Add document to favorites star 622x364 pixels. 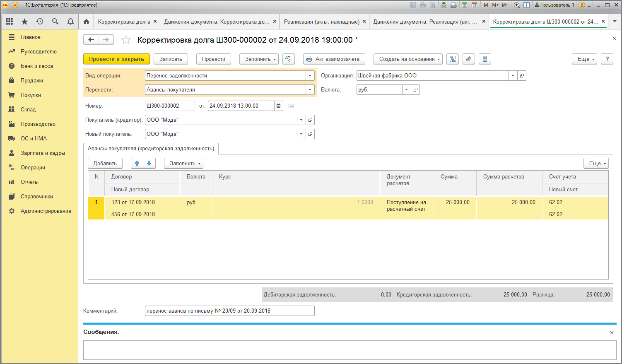(126, 40)
